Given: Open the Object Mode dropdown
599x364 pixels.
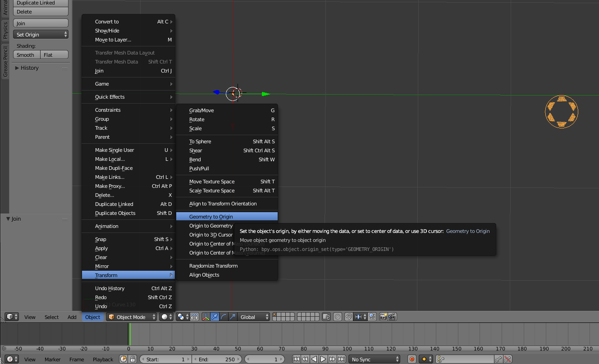Looking at the screenshot, I should click(131, 317).
